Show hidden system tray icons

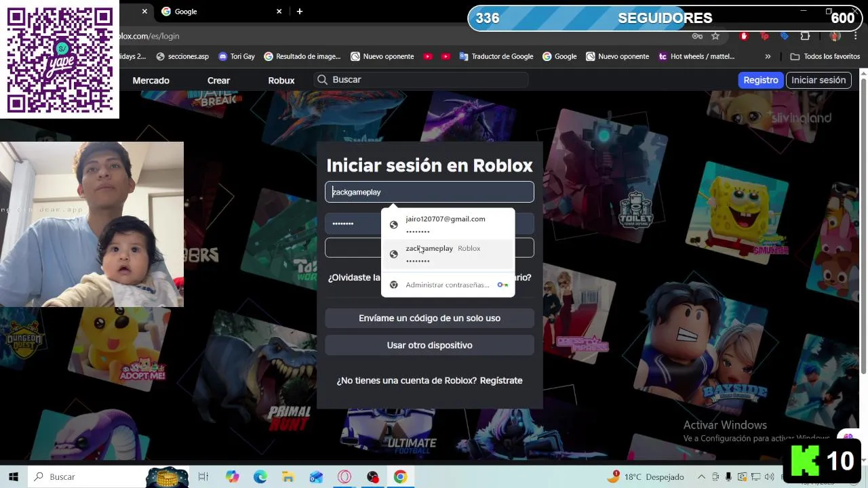coord(701,476)
